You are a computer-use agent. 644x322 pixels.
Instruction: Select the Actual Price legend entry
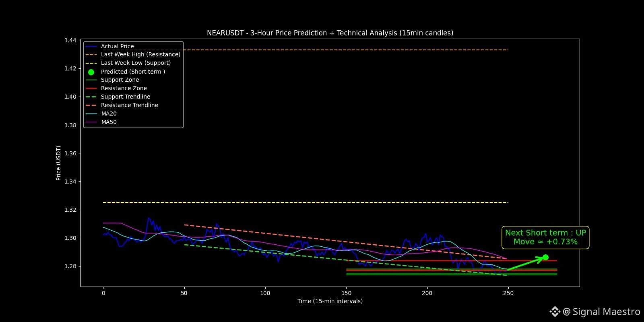click(109, 46)
